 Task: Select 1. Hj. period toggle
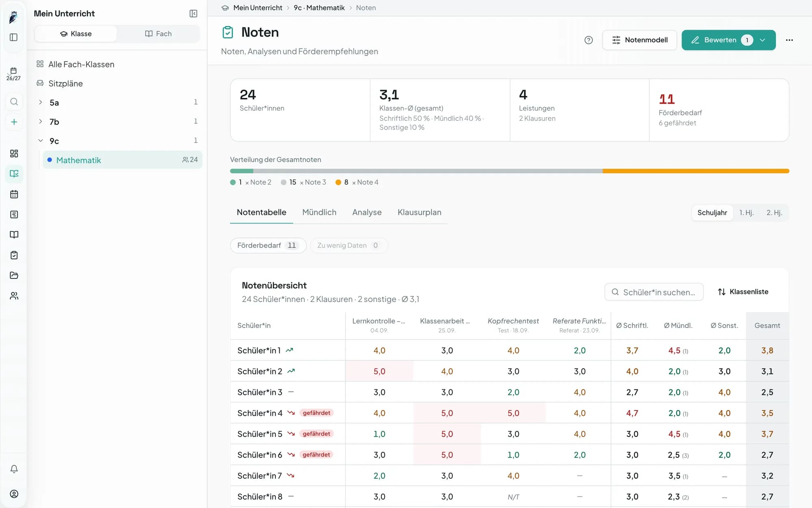pos(746,213)
